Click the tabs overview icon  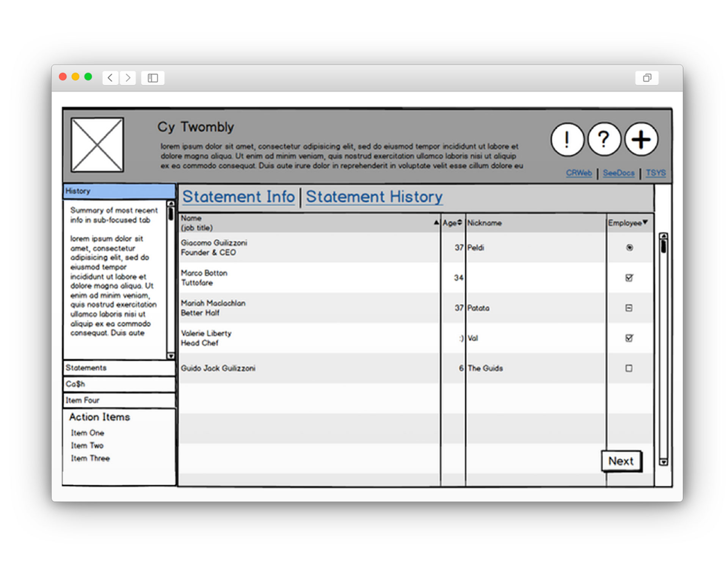[x=647, y=78]
